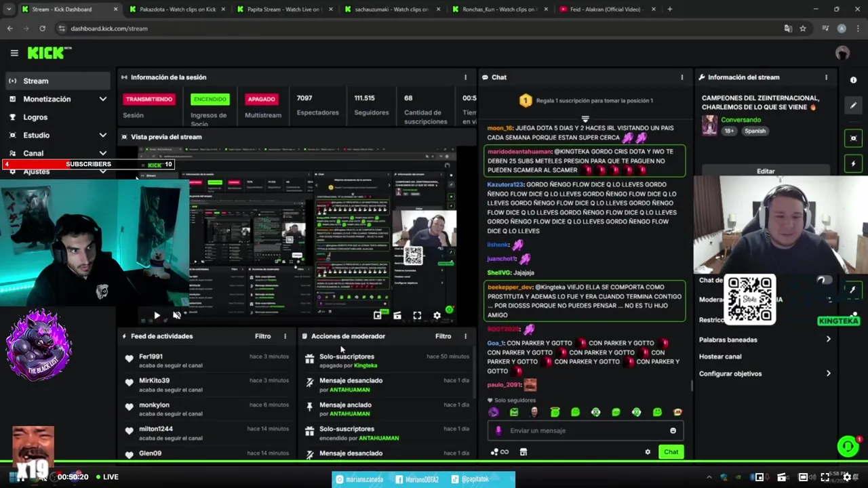Open the profile avatar menu
This screenshot has height=488, width=868.
[842, 53]
